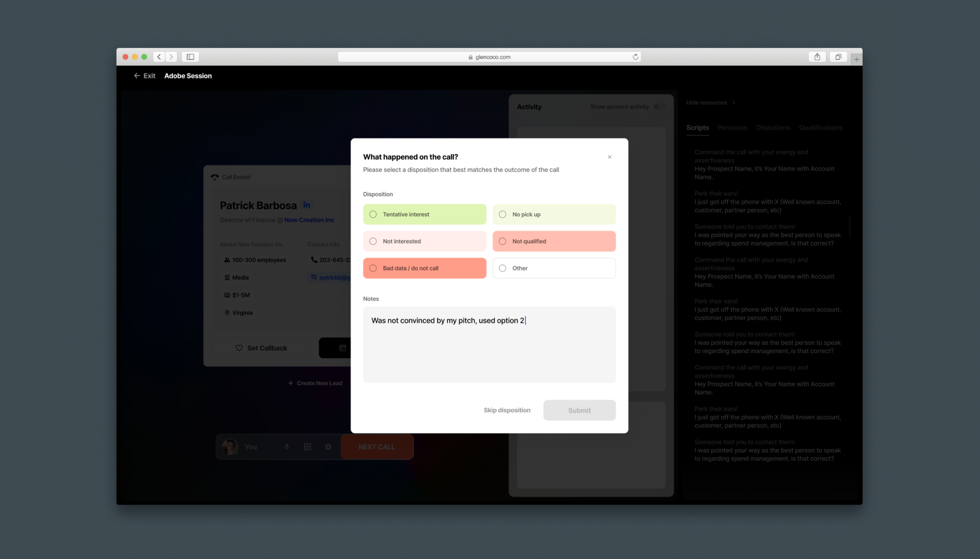Open the Personas tab

[x=732, y=128]
